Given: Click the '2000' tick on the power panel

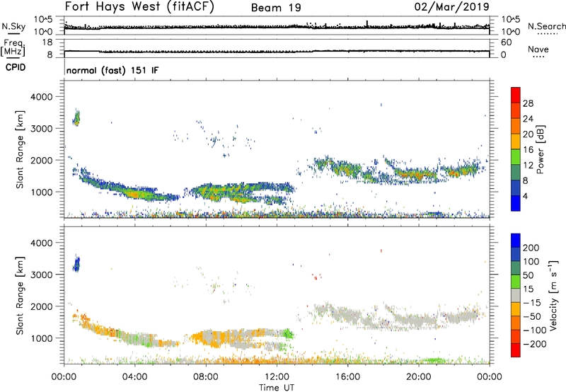Looking at the screenshot, I should tap(41, 160).
